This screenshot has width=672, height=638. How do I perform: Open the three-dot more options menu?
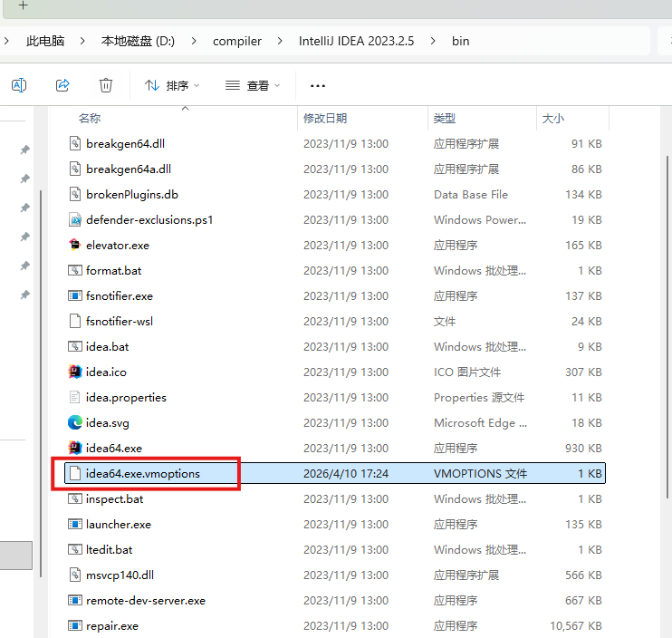pyautogui.click(x=318, y=86)
